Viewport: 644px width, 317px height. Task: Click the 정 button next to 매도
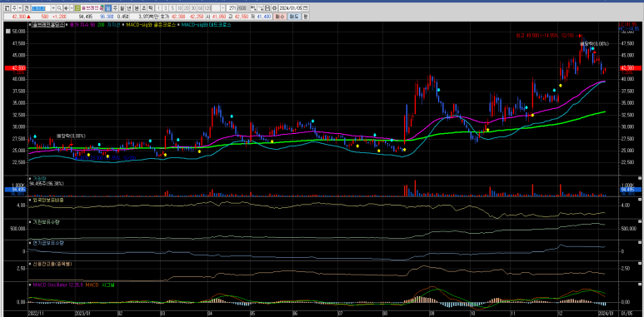coord(306,17)
